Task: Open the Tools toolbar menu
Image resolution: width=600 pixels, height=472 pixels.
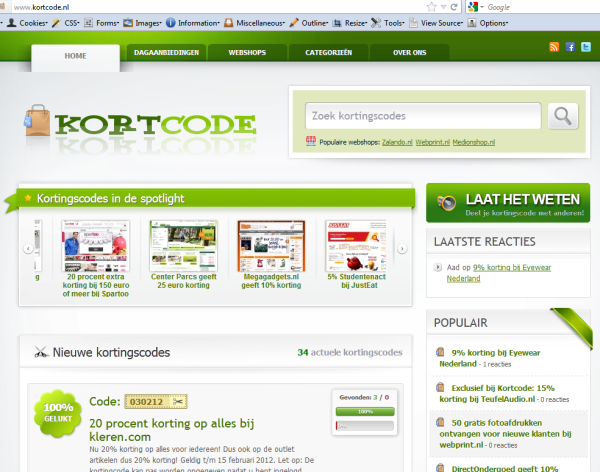Action: 388,23
